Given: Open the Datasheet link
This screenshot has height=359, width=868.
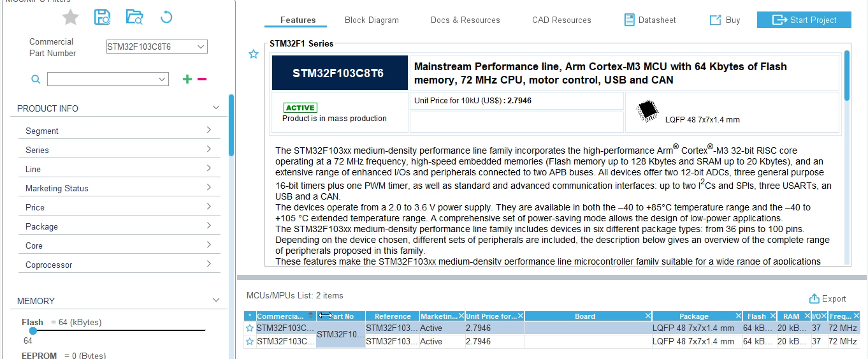Looking at the screenshot, I should [x=650, y=20].
